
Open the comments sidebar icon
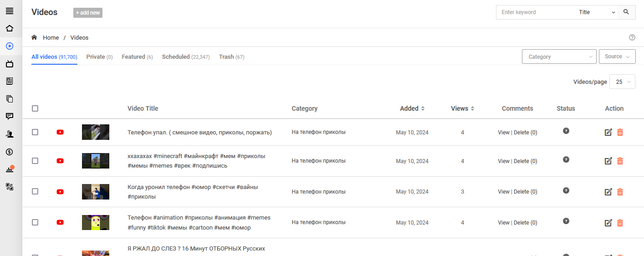[x=9, y=116]
